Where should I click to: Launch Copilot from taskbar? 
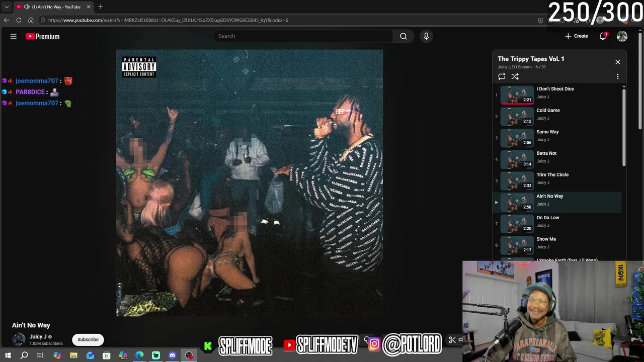click(57, 355)
